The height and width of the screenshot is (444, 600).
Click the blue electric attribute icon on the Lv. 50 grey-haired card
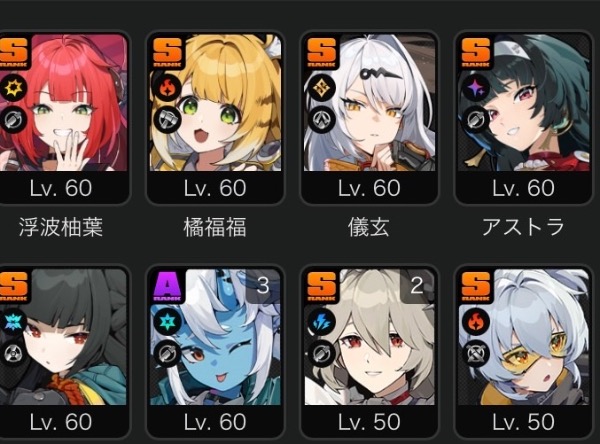[x=321, y=322]
